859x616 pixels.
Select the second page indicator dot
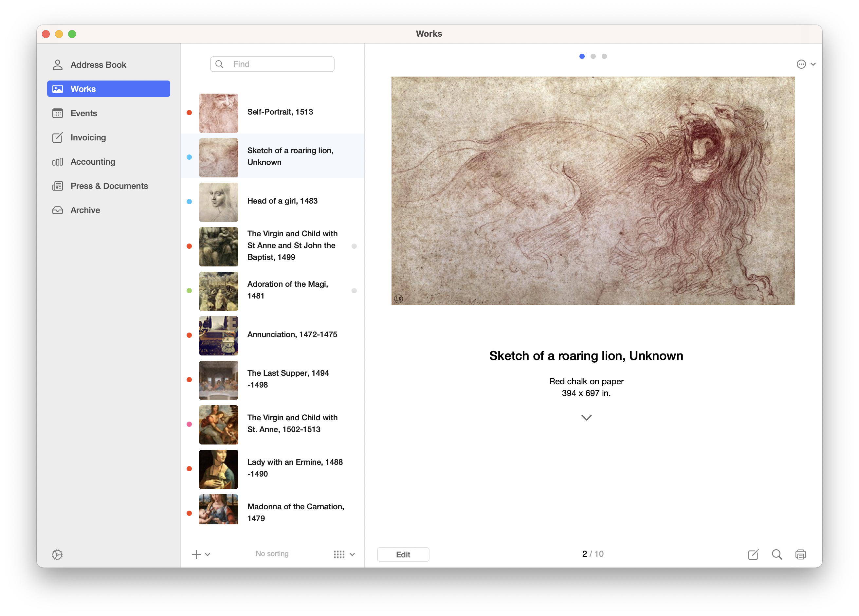tap(593, 56)
